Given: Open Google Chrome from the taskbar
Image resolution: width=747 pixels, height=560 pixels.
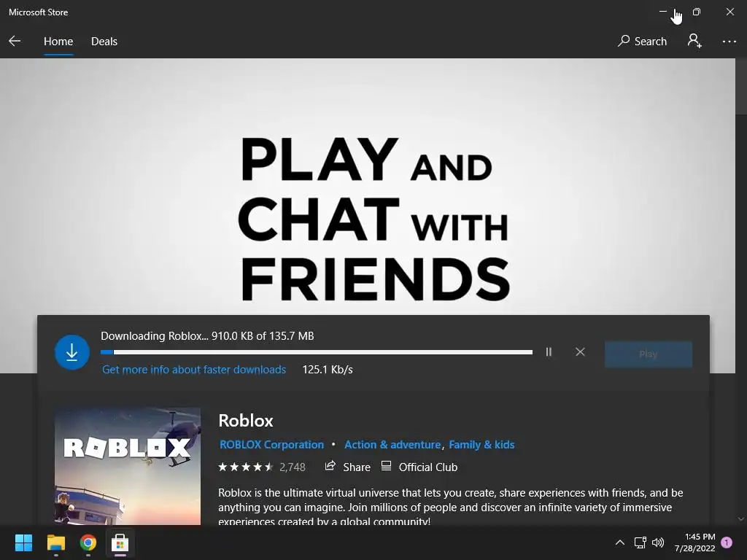Looking at the screenshot, I should coord(88,542).
